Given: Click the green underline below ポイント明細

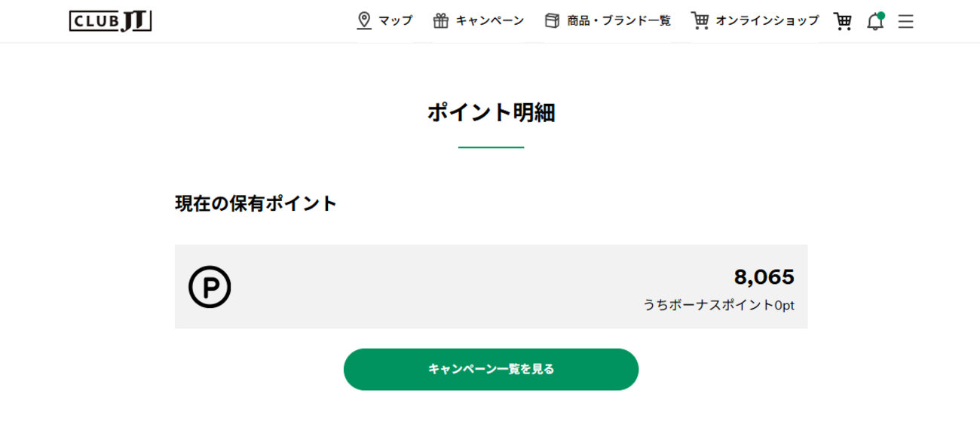Looking at the screenshot, I should click(x=491, y=147).
